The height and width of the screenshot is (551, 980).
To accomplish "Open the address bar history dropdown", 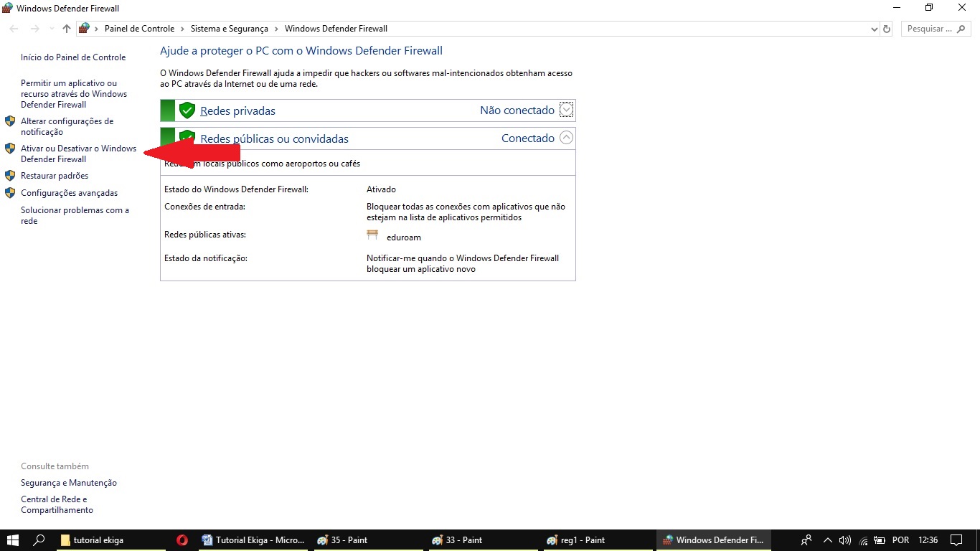I will [x=874, y=29].
